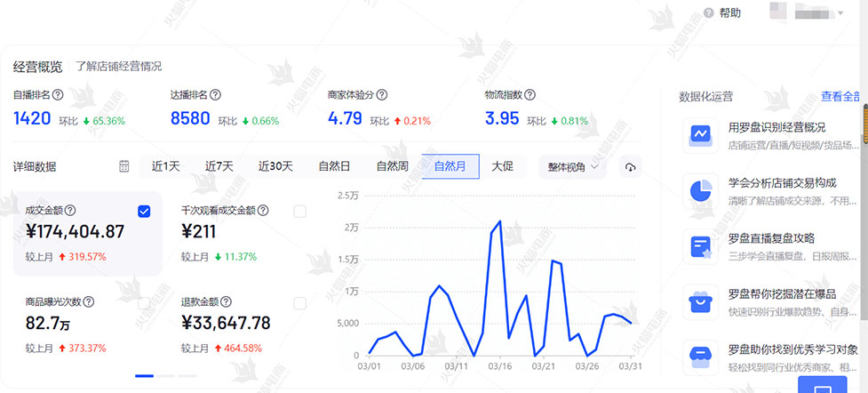Click the cloud download icon button
Image resolution: width=868 pixels, height=393 pixels.
point(630,167)
